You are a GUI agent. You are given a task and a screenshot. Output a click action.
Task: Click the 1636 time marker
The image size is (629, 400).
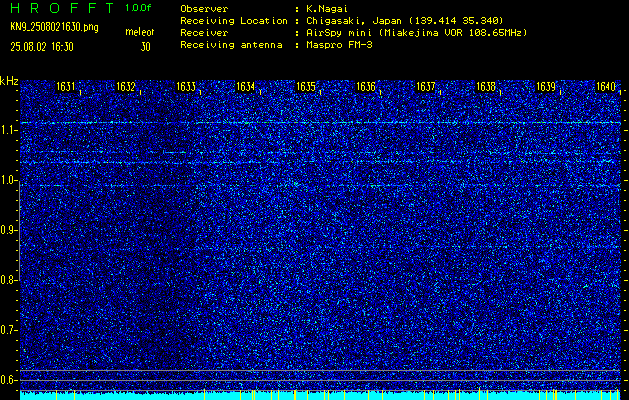point(366,87)
